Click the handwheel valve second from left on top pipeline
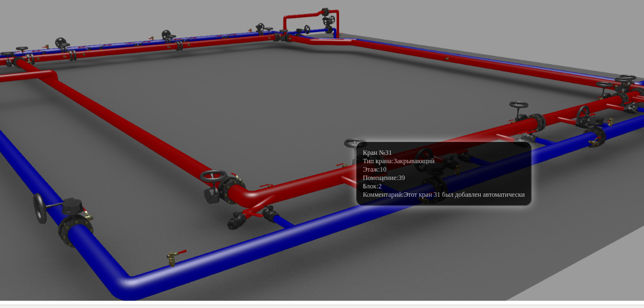This screenshot has height=308, width=644. pyautogui.click(x=62, y=44)
